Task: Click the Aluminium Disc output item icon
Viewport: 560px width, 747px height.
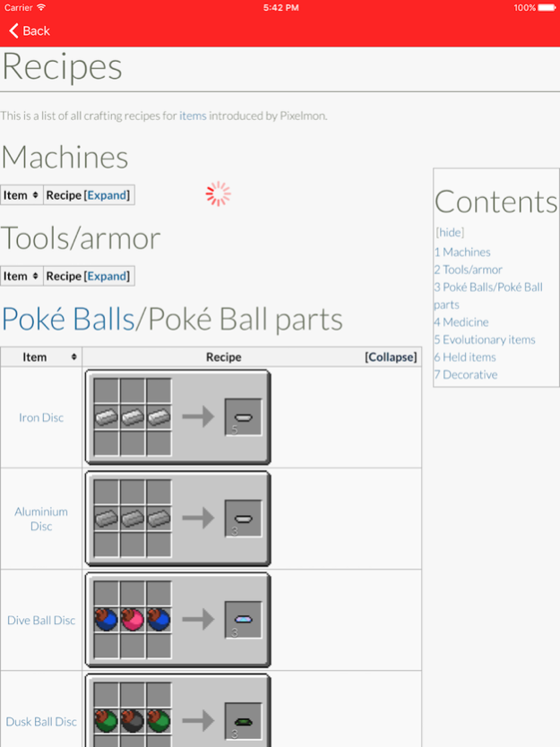Action: tap(243, 519)
